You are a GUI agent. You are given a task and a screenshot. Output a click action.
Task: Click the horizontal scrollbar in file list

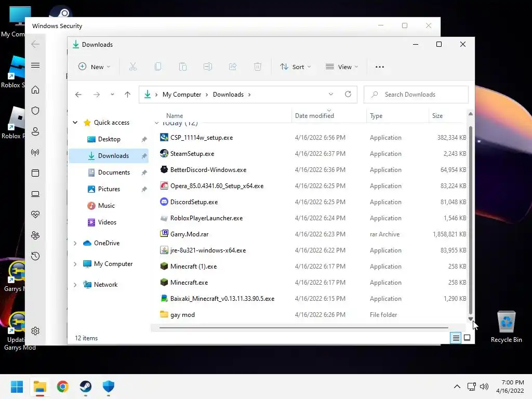coord(303,328)
